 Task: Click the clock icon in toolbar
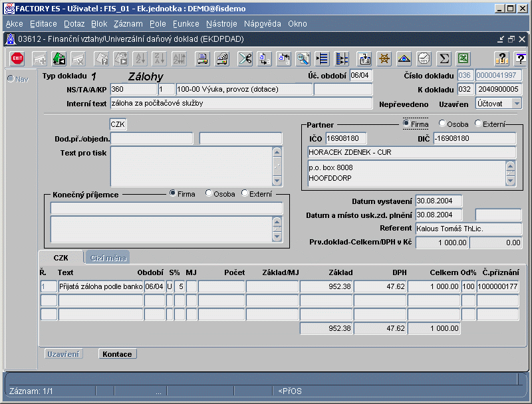pos(424,58)
